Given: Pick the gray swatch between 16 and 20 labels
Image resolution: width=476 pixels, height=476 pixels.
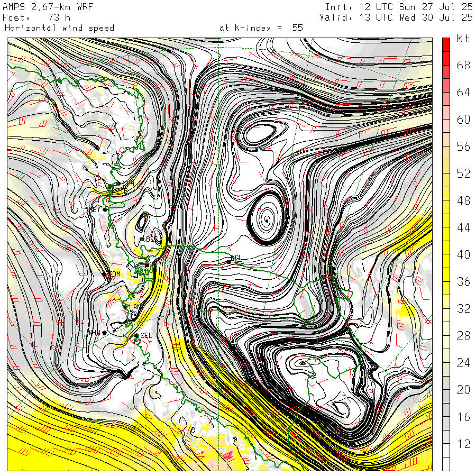Looking at the screenshot, I should pyautogui.click(x=446, y=397).
